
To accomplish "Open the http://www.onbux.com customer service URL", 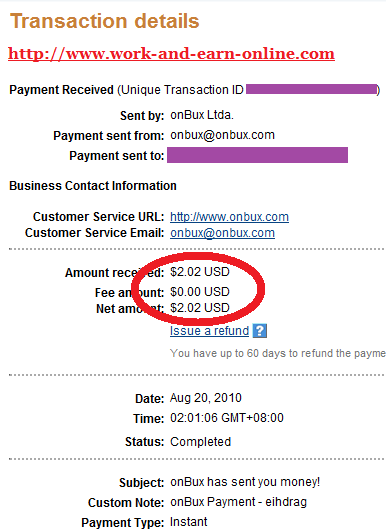I will [229, 217].
